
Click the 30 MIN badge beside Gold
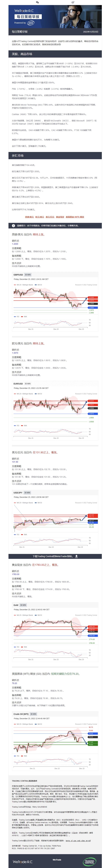point(23,605)
